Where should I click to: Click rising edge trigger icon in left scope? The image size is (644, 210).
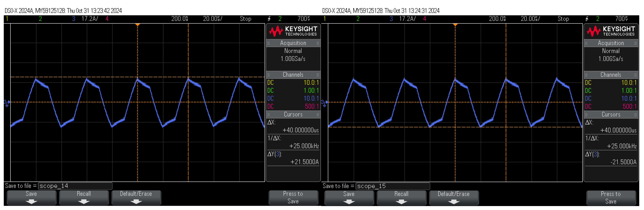[x=269, y=19]
